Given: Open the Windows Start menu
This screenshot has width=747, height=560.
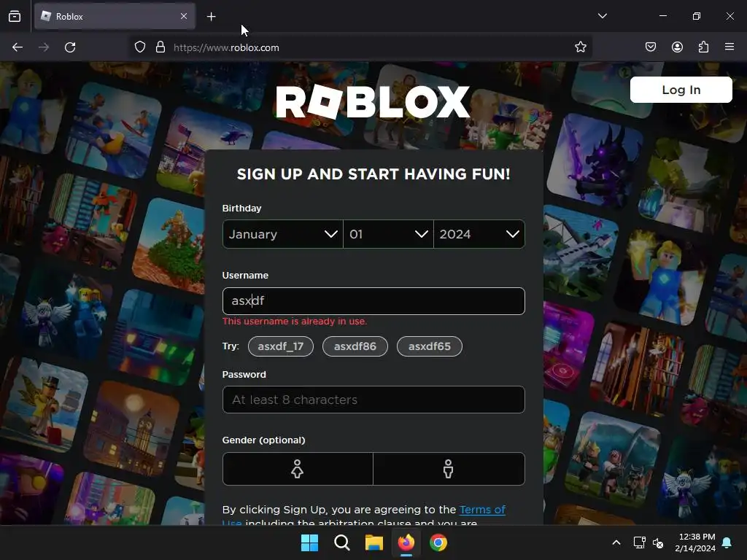Looking at the screenshot, I should tap(309, 542).
